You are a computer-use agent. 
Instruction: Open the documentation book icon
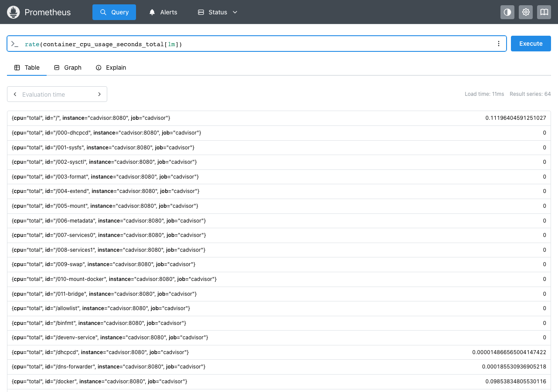pyautogui.click(x=544, y=12)
